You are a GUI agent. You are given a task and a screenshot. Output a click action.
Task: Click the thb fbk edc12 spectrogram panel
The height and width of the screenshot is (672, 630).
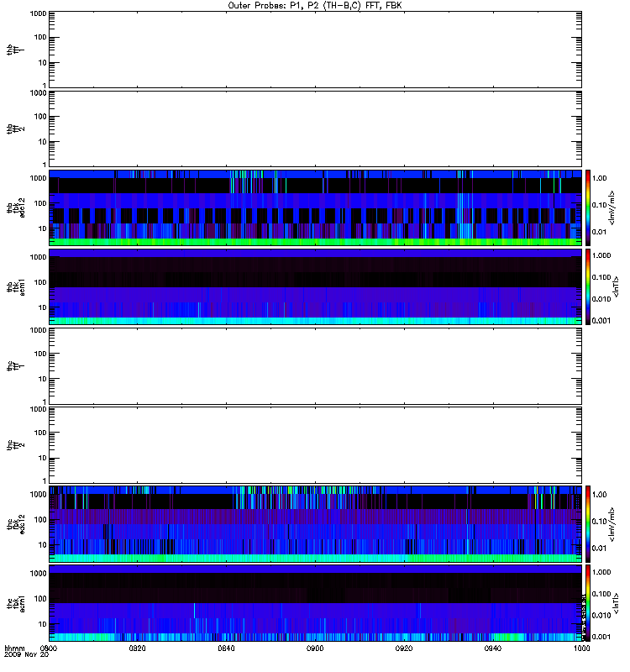coord(315,207)
